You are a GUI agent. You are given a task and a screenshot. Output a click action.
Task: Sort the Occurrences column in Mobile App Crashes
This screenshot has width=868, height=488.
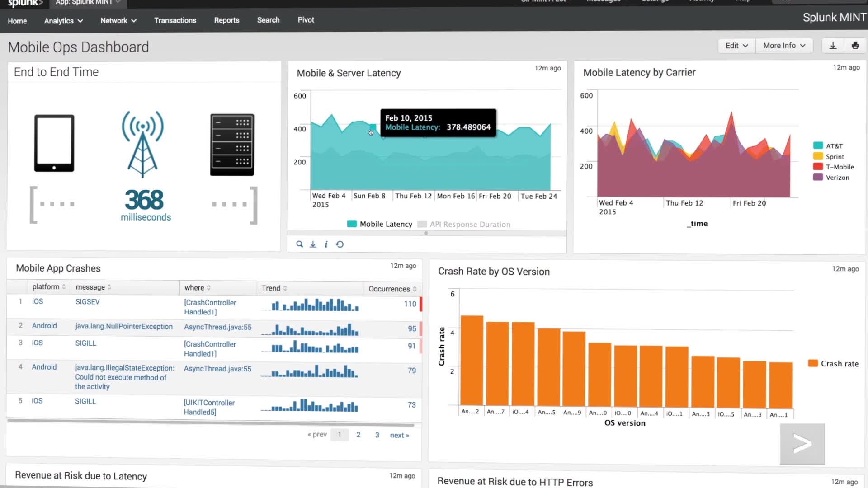pos(390,289)
